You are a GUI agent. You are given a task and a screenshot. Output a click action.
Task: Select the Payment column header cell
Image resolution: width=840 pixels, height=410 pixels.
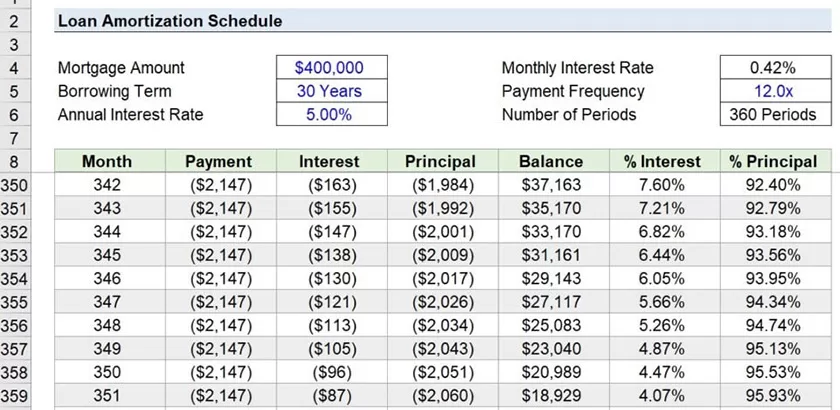(218, 161)
